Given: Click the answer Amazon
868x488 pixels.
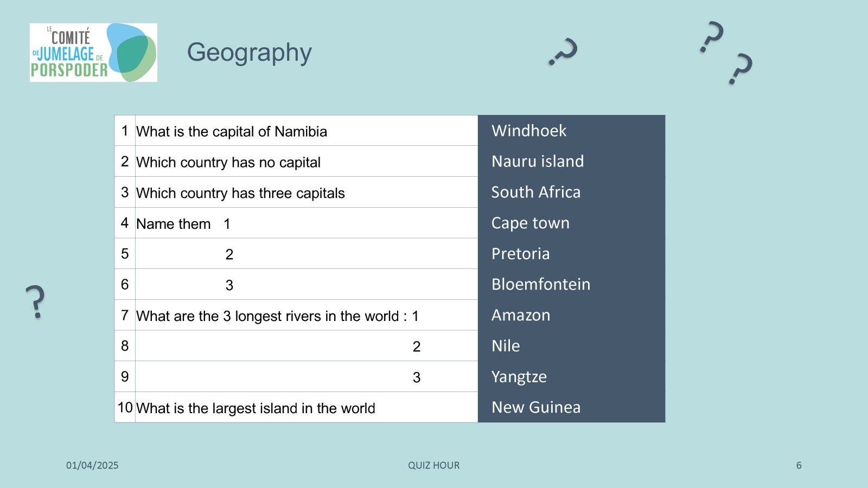Looking at the screenshot, I should [521, 315].
